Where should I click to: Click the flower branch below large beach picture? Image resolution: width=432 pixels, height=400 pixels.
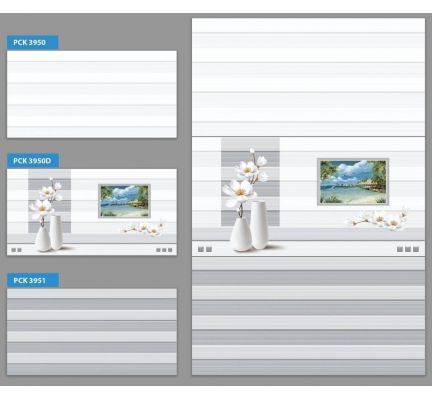click(x=377, y=219)
